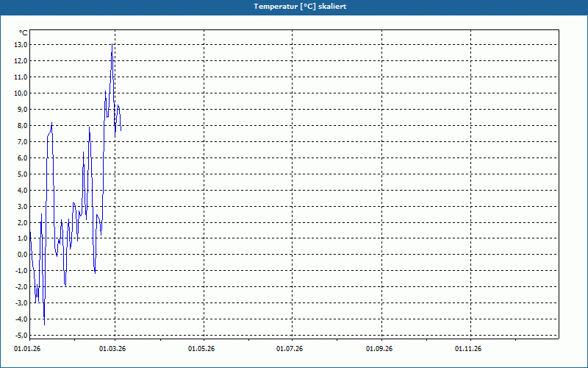The width and height of the screenshot is (588, 368).
Task: Select the 01.09.26 date label
Action: [x=379, y=348]
